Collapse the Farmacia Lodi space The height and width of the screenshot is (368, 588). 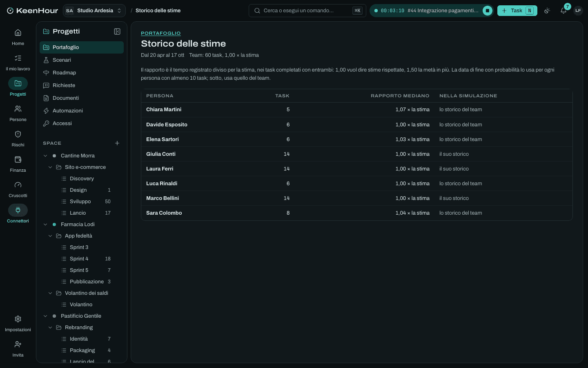pos(45,224)
